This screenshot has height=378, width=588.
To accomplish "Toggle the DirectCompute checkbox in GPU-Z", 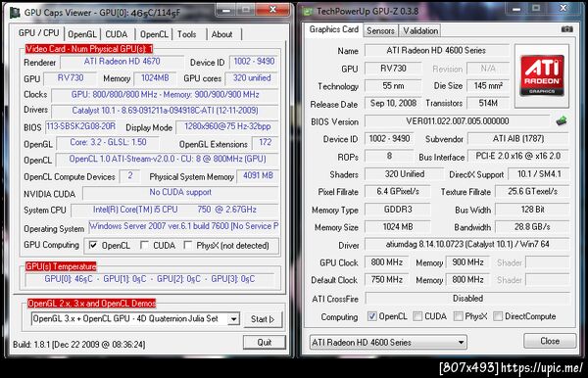I will click(498, 316).
